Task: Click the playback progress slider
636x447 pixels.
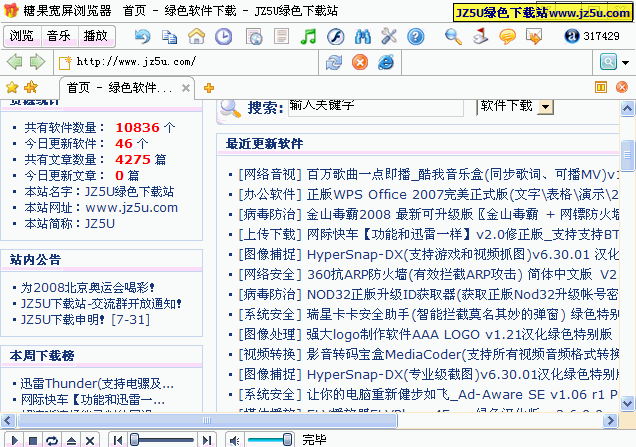Action: (x=162, y=440)
